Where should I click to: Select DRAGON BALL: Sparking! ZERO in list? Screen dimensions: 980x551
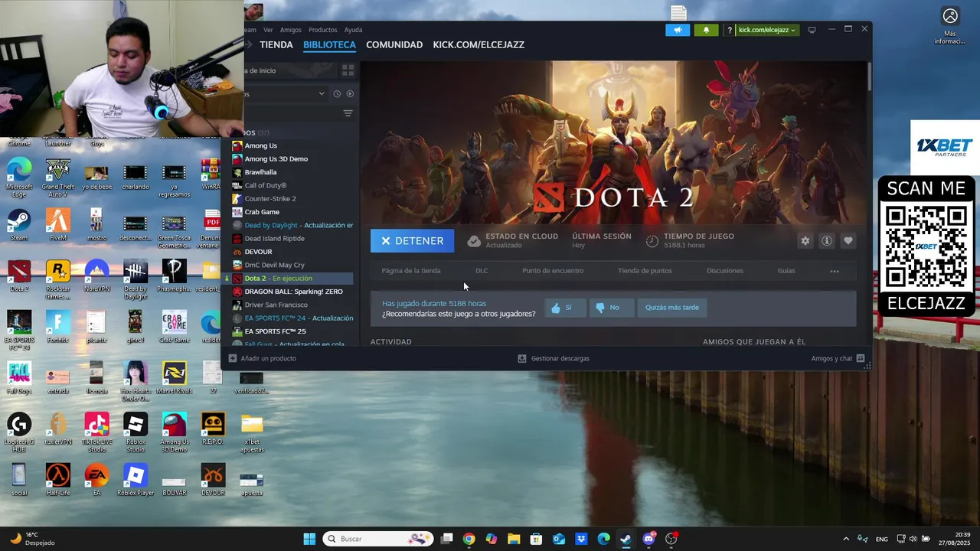coord(292,292)
